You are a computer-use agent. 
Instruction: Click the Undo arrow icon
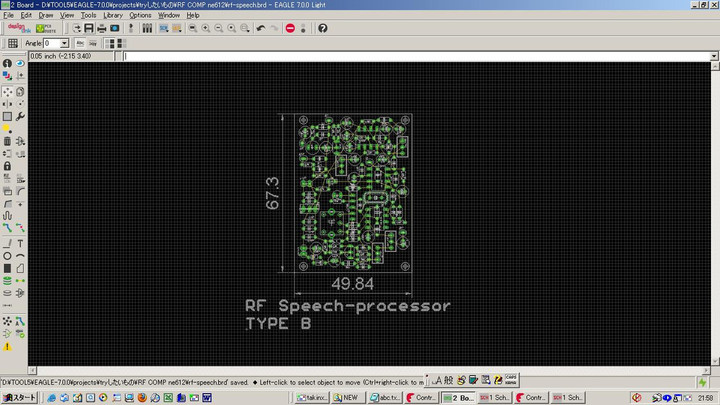261,28
